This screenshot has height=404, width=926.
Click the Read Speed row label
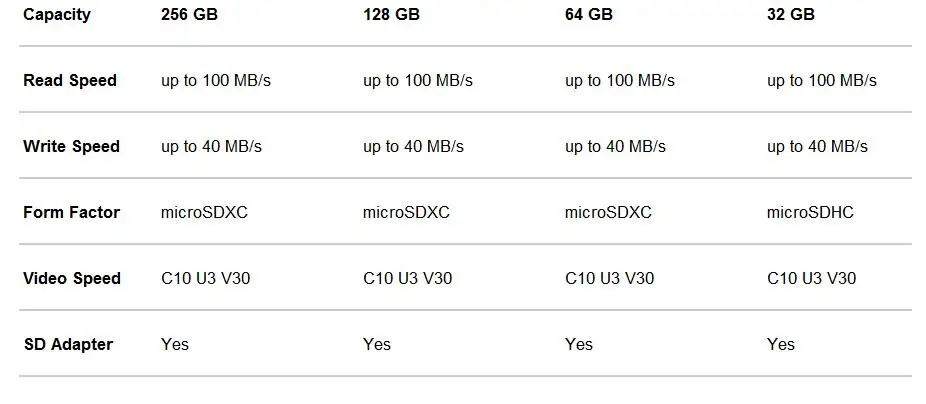point(70,80)
